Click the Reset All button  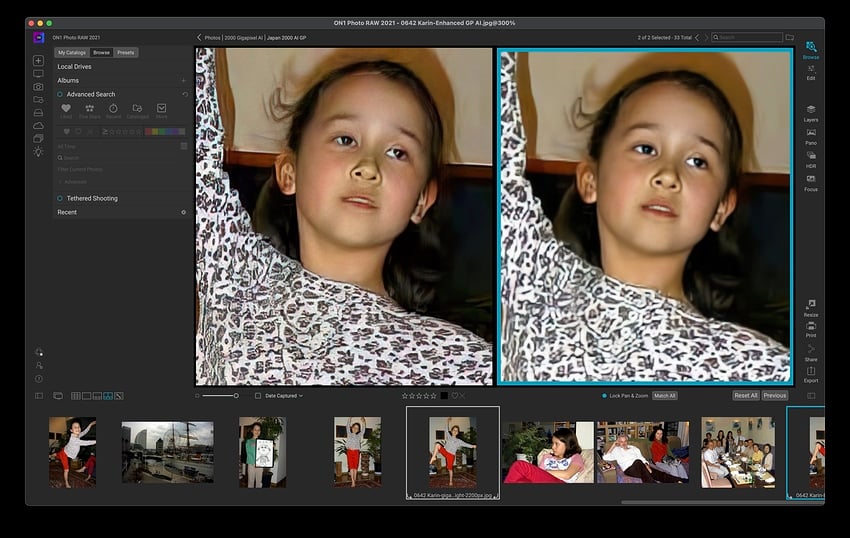746,396
